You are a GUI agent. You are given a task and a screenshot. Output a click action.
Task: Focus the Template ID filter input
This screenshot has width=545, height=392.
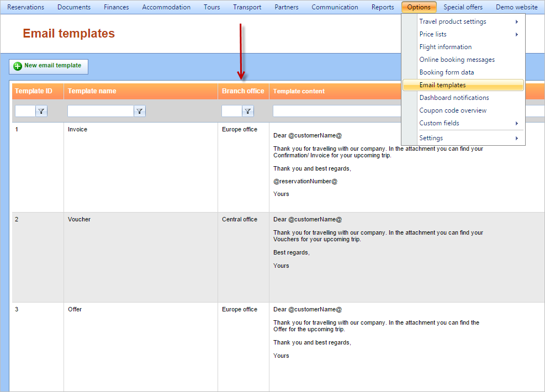pos(25,111)
